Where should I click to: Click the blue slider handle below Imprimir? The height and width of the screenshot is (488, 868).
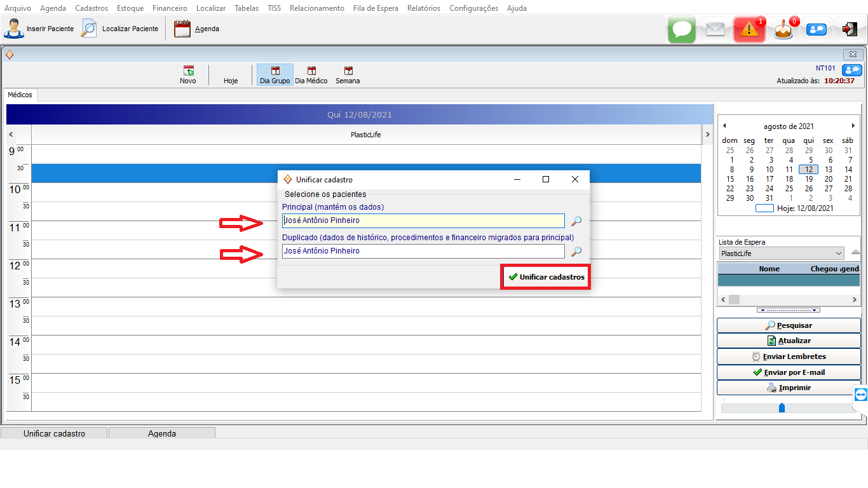pyautogui.click(x=782, y=407)
